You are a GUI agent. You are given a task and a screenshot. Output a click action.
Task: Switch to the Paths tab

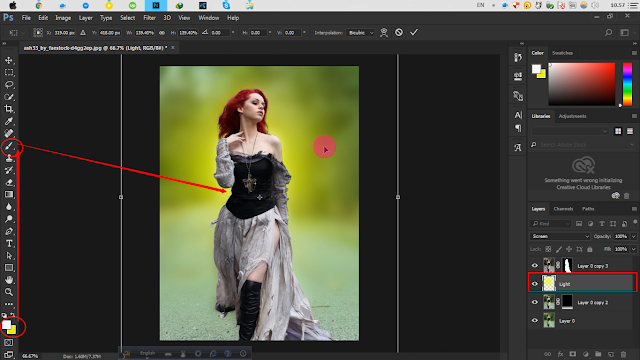point(588,209)
